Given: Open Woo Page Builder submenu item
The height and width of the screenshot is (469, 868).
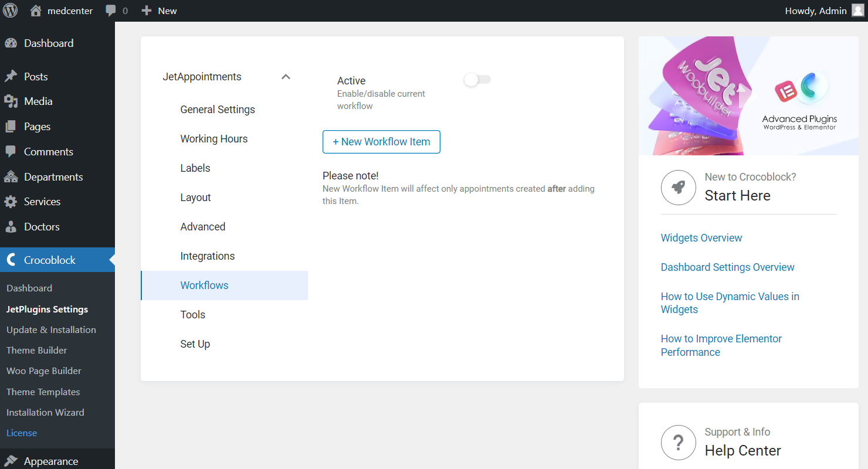Looking at the screenshot, I should click(x=44, y=371).
